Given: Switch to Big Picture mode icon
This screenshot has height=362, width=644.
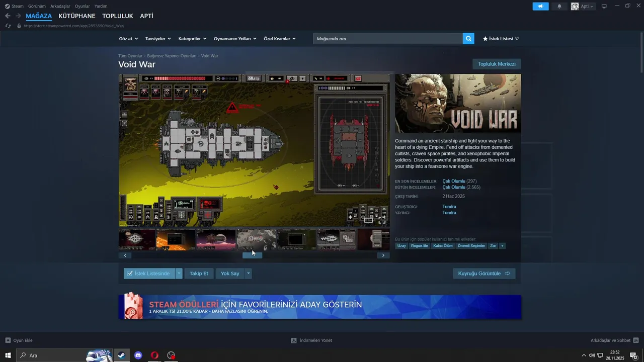Looking at the screenshot, I should click(604, 7).
